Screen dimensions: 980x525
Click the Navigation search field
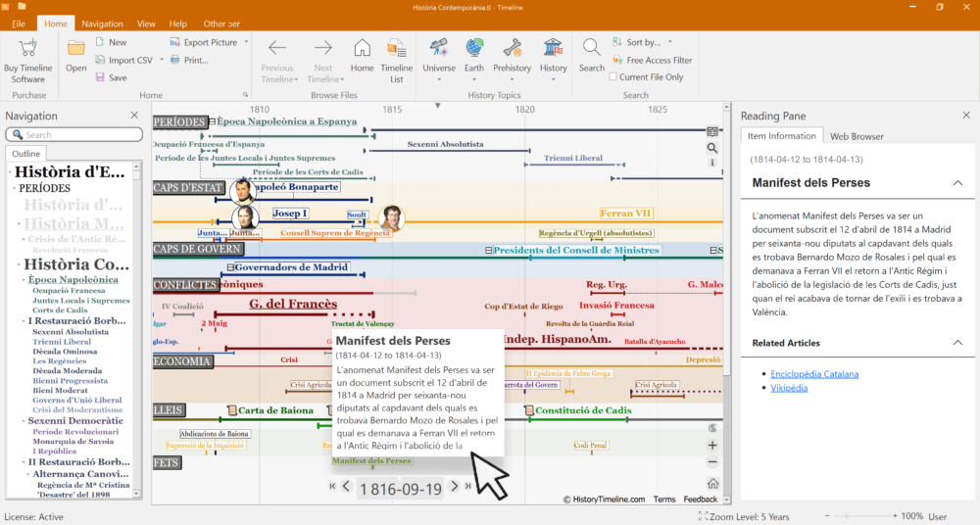[74, 134]
